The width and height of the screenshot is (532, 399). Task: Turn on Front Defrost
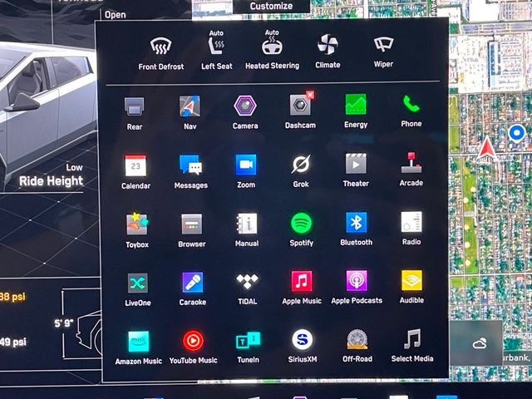point(160,53)
